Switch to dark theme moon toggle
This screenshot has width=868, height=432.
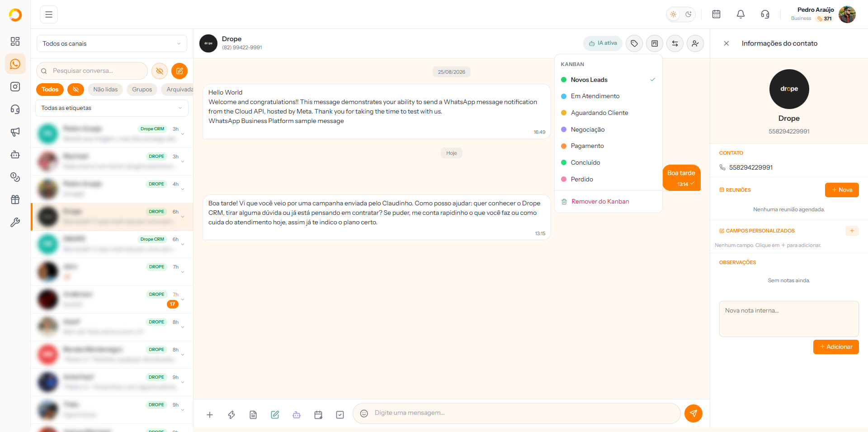[689, 14]
